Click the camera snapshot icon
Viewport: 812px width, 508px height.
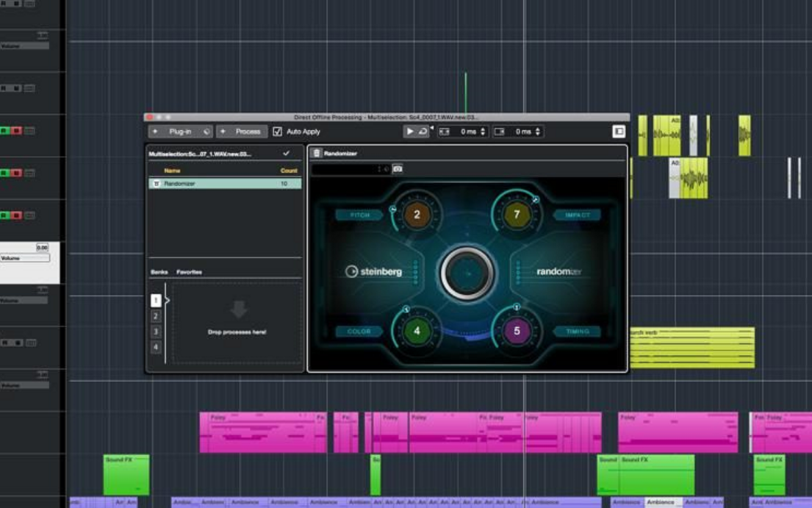(x=398, y=169)
